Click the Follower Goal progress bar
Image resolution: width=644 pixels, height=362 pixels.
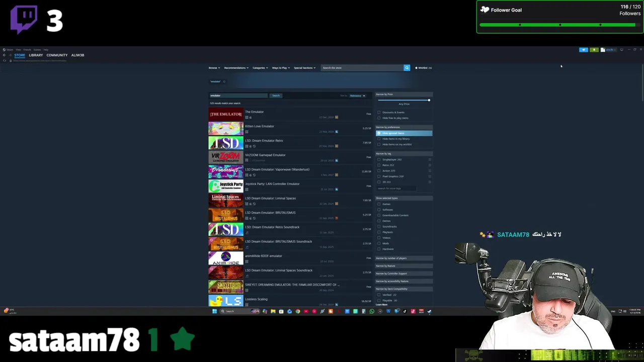559,25
